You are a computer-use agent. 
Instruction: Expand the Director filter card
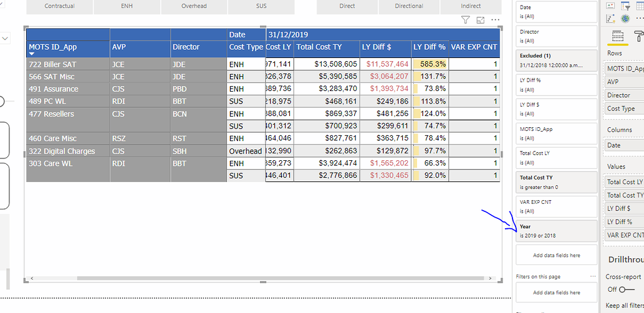pos(556,36)
